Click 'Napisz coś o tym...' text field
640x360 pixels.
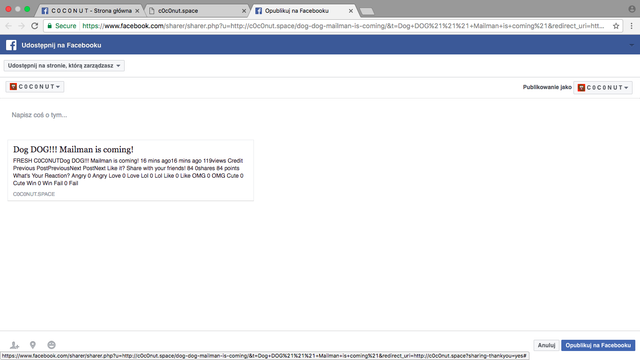click(39, 115)
